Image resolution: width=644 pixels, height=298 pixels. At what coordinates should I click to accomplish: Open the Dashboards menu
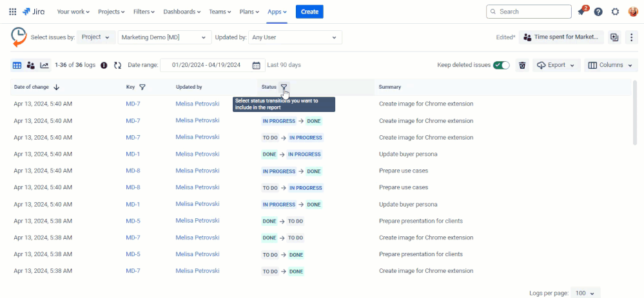coord(182,12)
